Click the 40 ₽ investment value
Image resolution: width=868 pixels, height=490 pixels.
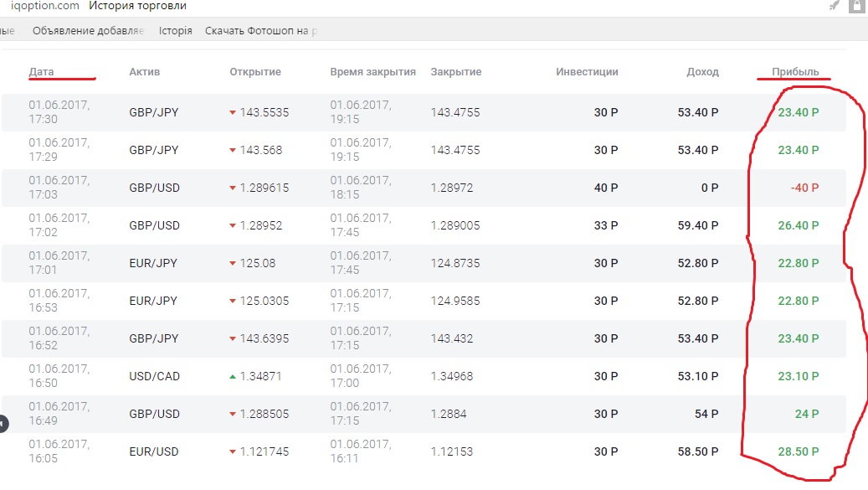[606, 188]
